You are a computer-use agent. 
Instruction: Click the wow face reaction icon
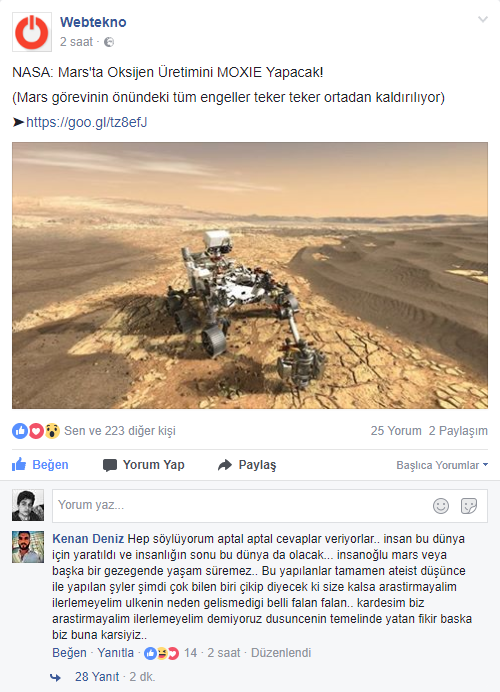coord(52,431)
